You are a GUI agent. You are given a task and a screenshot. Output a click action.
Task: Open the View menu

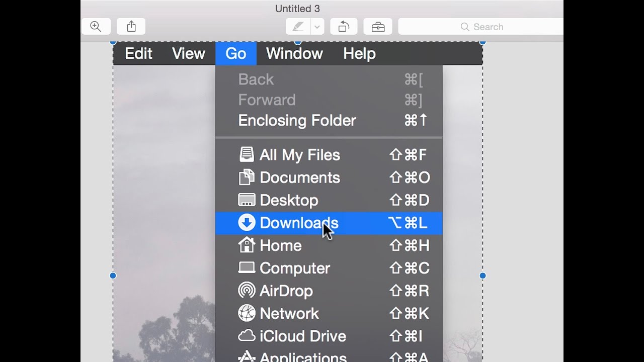pos(189,53)
